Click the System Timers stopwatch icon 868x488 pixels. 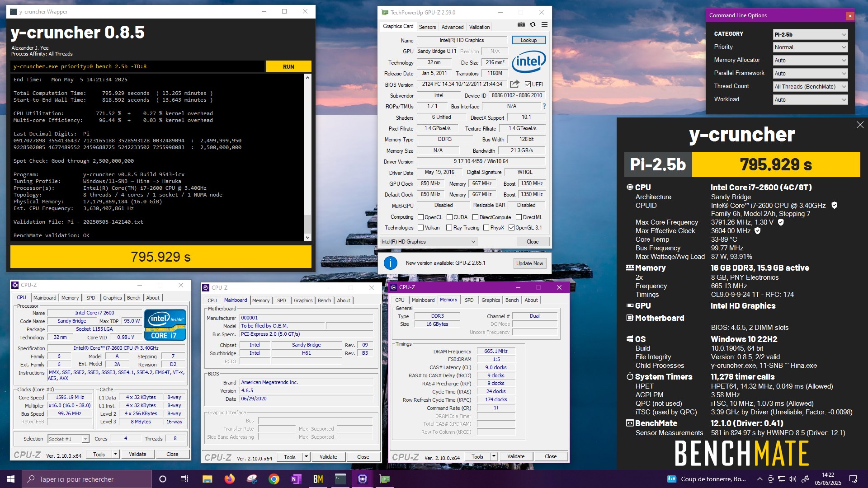(x=630, y=376)
